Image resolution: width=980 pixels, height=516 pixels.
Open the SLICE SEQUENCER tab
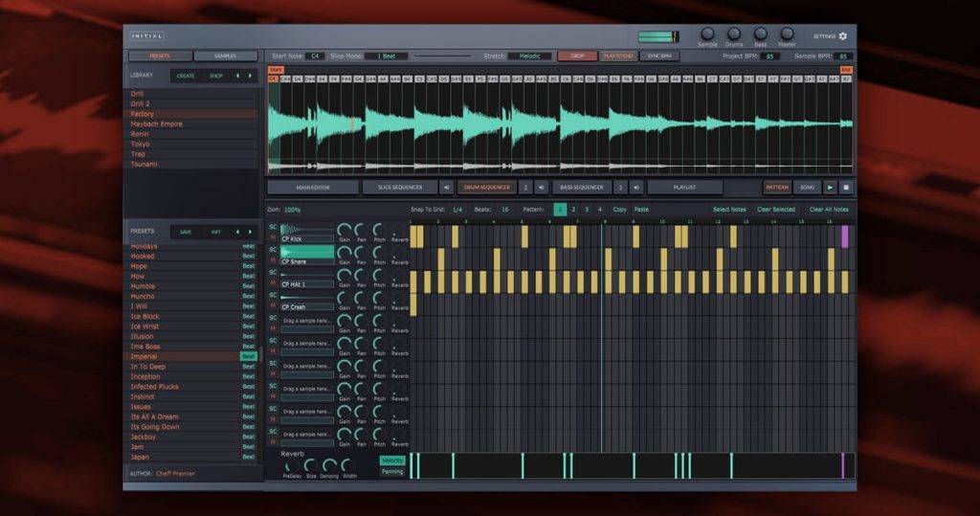pos(400,187)
